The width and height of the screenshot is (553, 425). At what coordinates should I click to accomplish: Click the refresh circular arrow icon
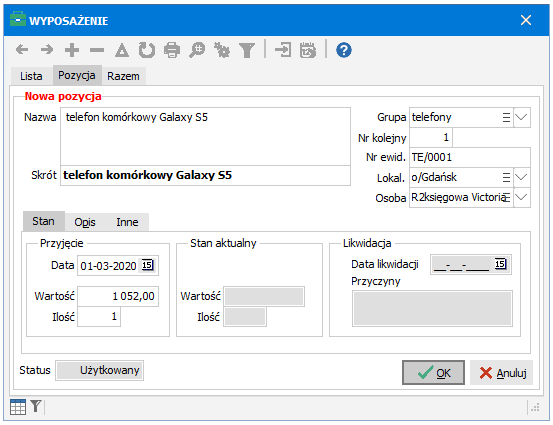[x=147, y=50]
